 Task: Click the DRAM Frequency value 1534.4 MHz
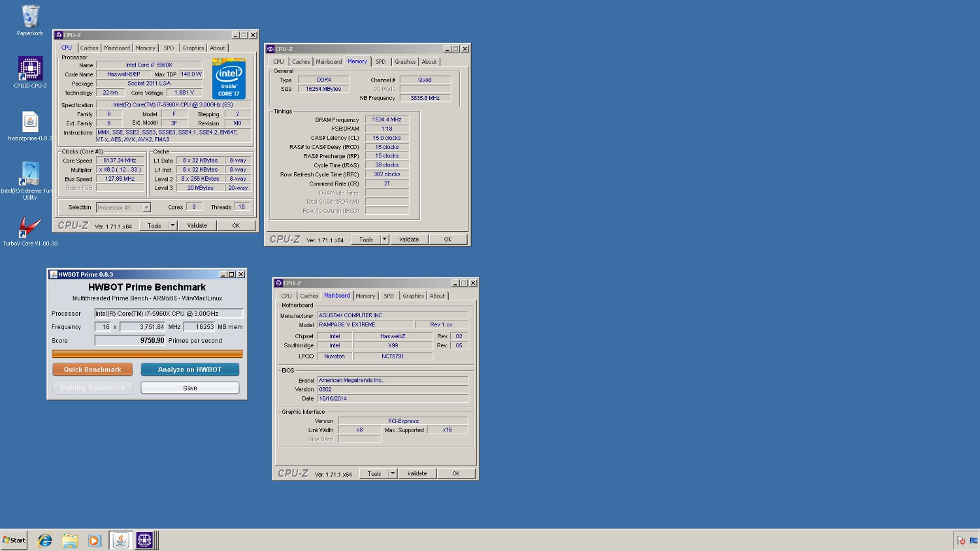coord(387,120)
